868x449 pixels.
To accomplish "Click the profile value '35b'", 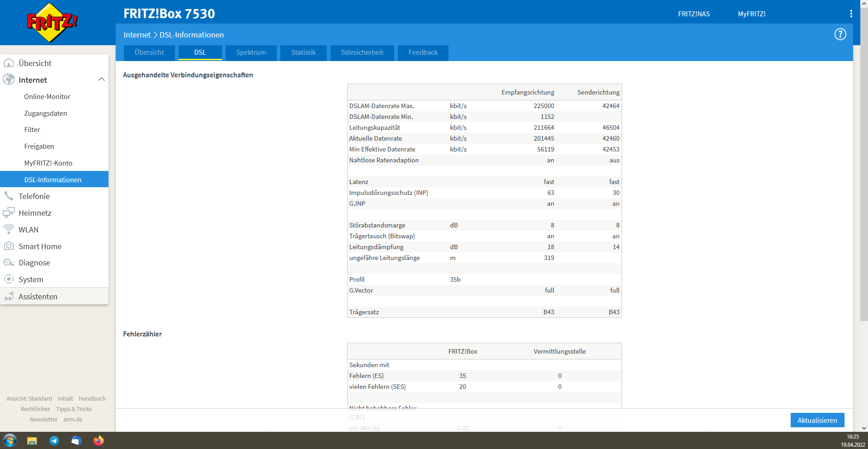I will (455, 279).
